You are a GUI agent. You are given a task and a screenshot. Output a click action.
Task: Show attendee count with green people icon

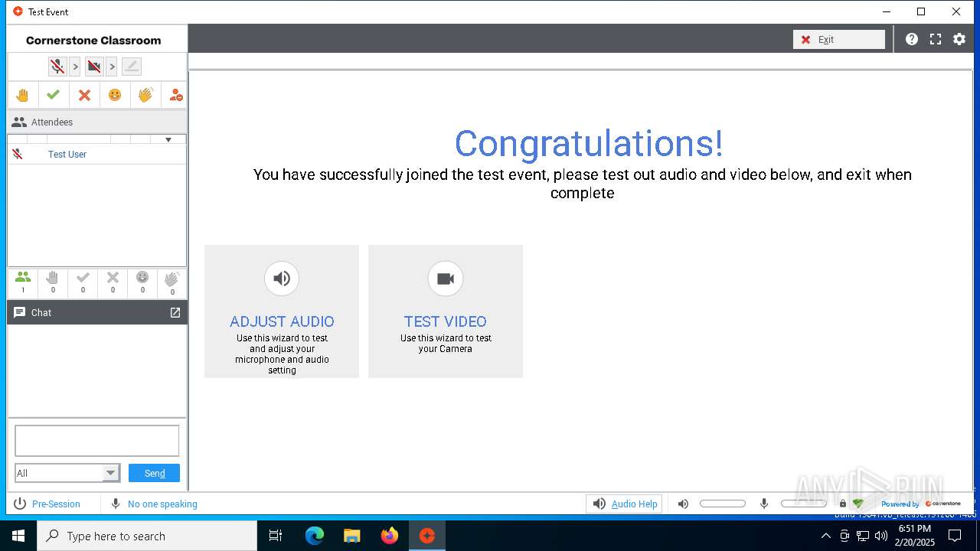[23, 282]
